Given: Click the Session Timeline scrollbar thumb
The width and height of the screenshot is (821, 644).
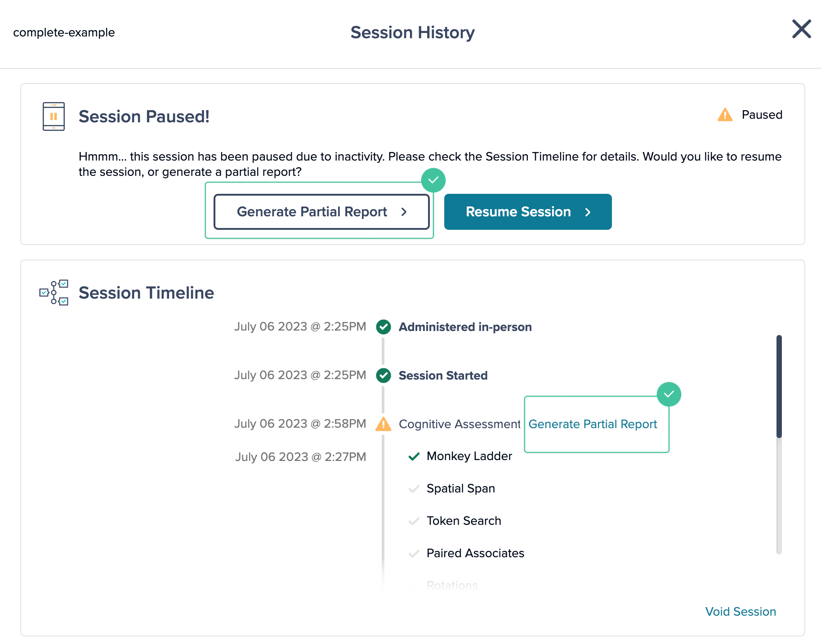Looking at the screenshot, I should (779, 387).
